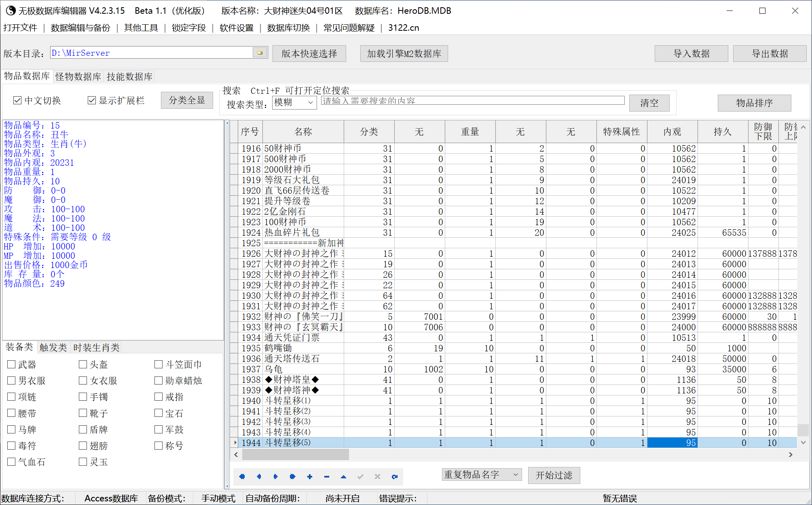Click the 导出数据 button
The height and width of the screenshot is (505, 812).
pyautogui.click(x=770, y=53)
